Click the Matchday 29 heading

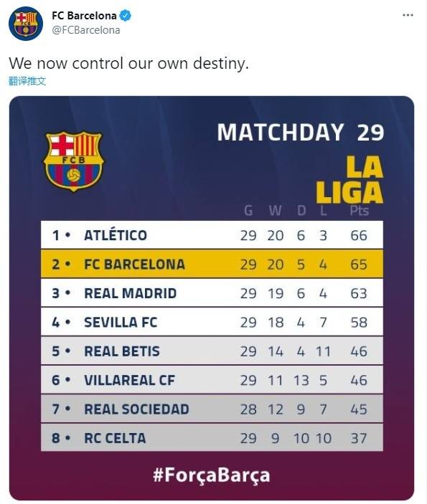click(x=301, y=132)
